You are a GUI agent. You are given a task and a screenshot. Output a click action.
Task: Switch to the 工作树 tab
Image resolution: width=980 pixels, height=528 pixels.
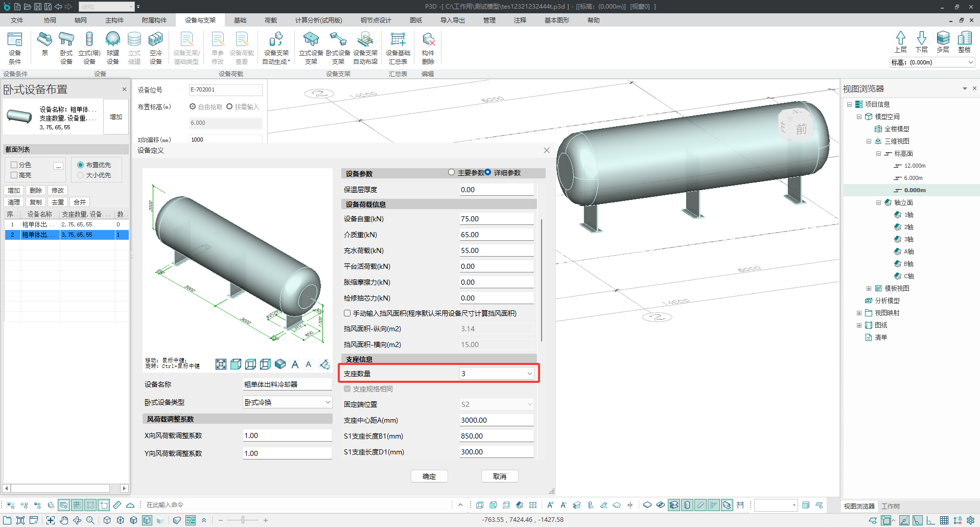coord(891,506)
